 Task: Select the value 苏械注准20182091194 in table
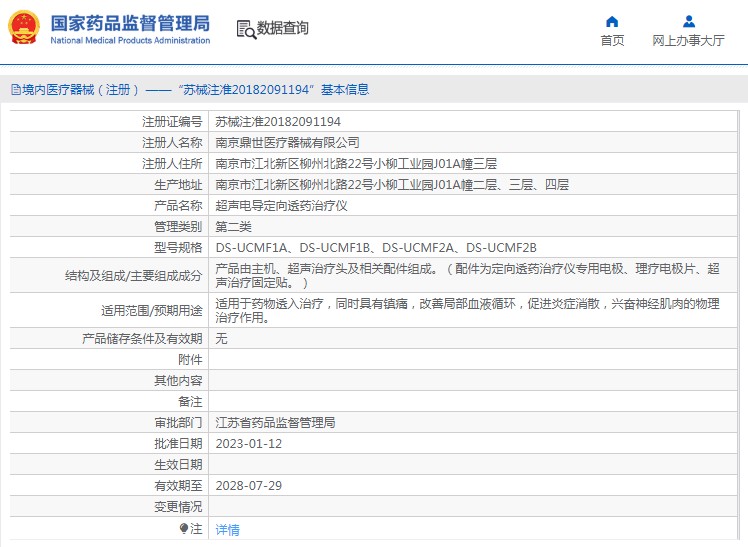click(278, 122)
